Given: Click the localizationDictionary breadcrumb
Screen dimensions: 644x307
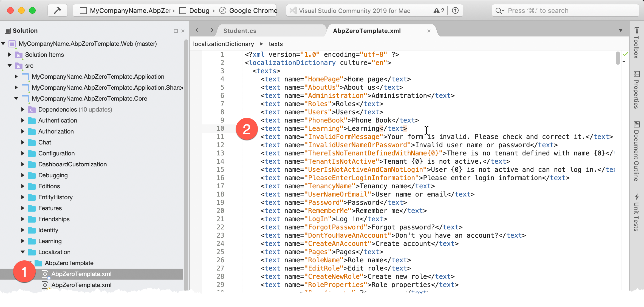Looking at the screenshot, I should point(223,44).
